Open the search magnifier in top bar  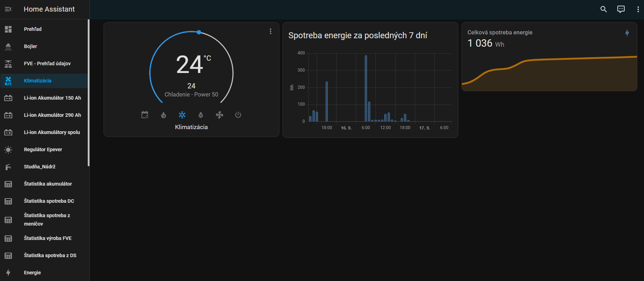coord(604,9)
